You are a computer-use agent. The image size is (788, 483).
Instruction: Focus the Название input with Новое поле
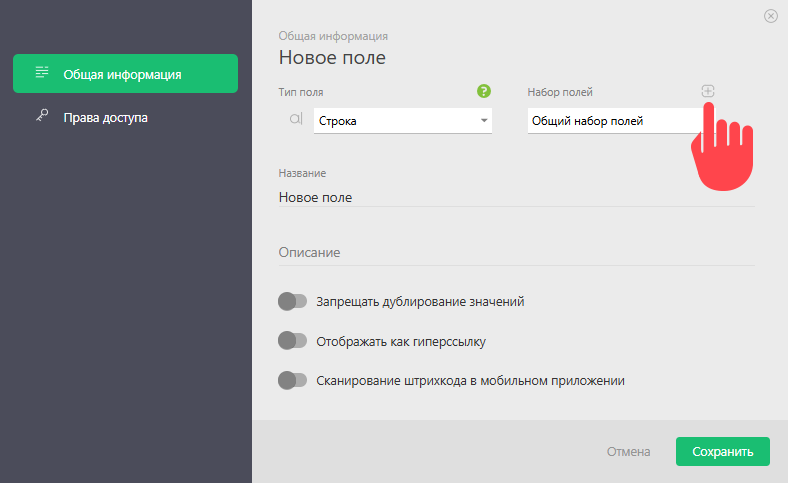516,197
